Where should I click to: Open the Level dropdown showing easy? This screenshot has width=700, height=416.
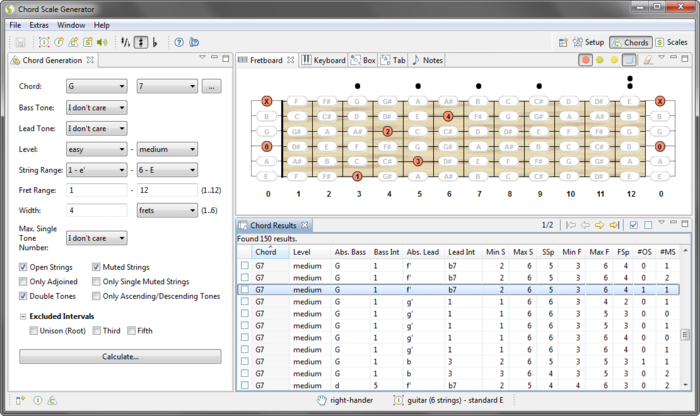pyautogui.click(x=96, y=149)
